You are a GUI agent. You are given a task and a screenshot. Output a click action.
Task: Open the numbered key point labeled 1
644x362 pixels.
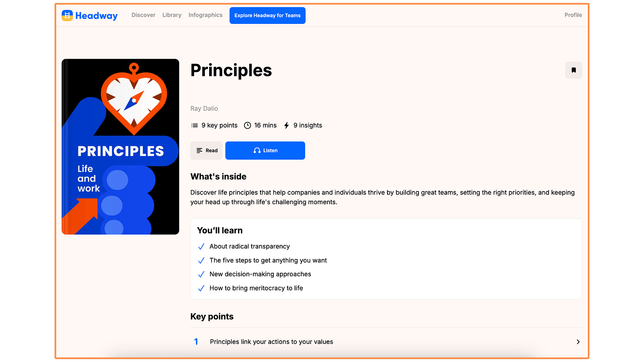point(196,342)
